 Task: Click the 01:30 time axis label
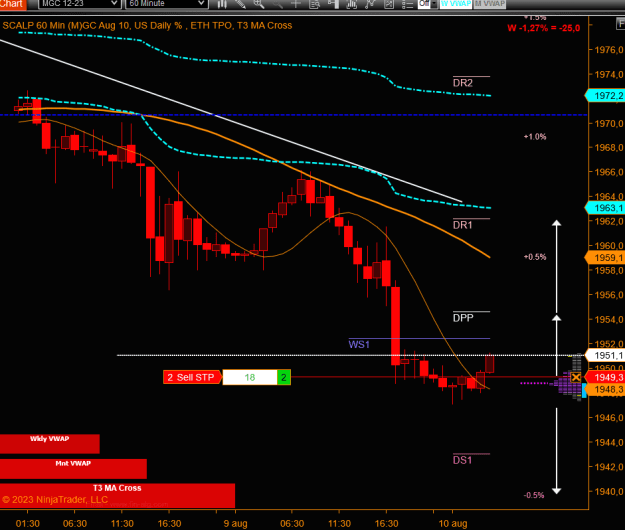pos(28,524)
